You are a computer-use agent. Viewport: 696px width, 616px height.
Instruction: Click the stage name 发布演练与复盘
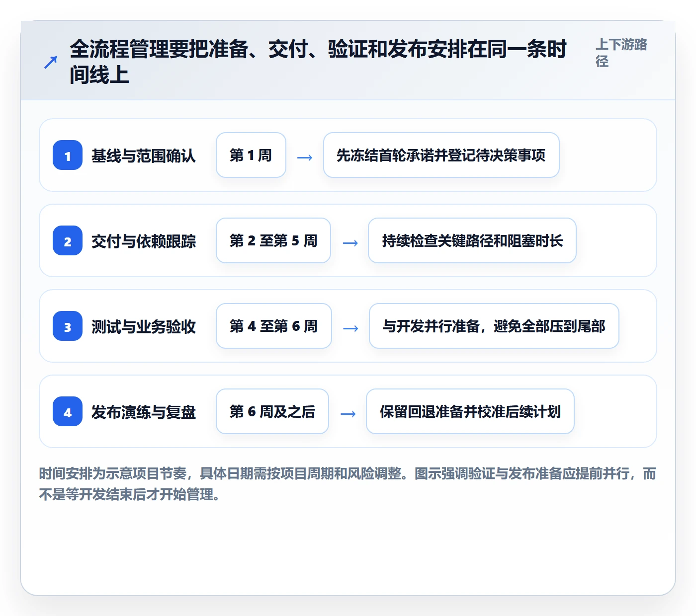pyautogui.click(x=144, y=412)
